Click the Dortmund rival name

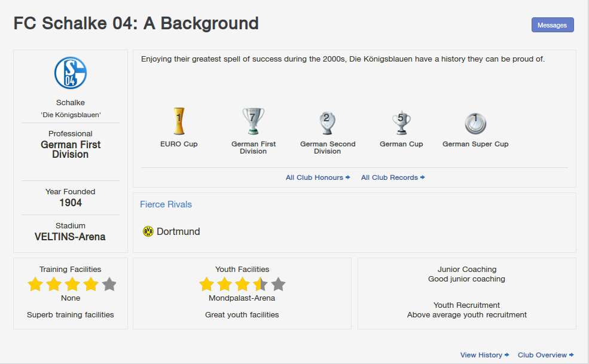(178, 231)
